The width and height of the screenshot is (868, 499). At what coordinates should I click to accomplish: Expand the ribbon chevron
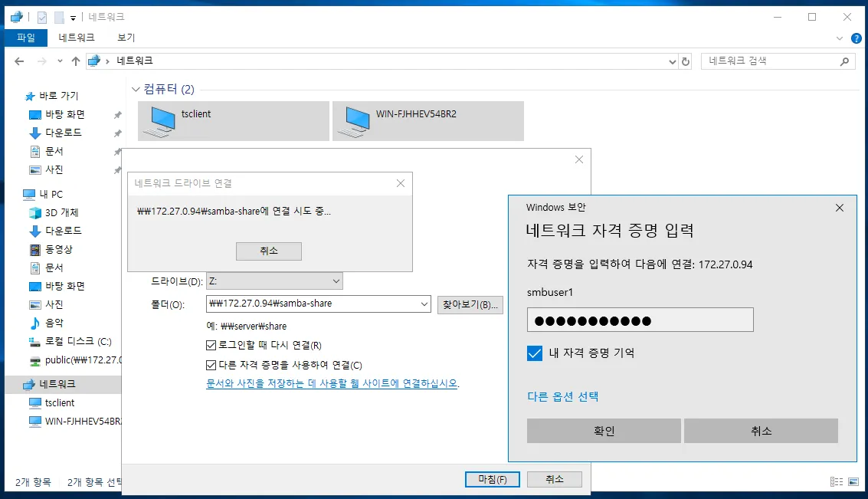click(x=839, y=38)
